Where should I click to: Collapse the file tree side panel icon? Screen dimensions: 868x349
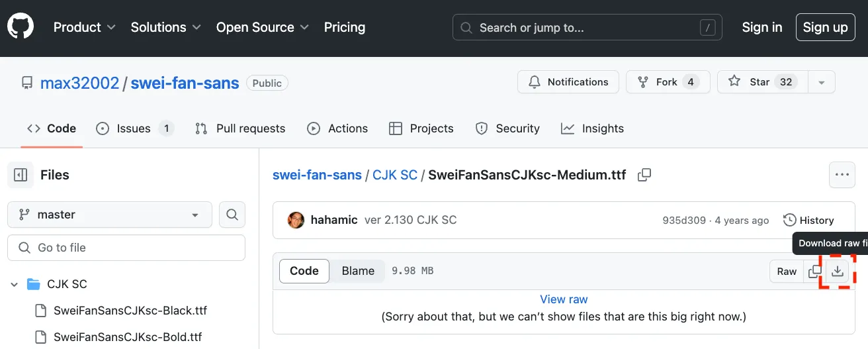[x=21, y=175]
